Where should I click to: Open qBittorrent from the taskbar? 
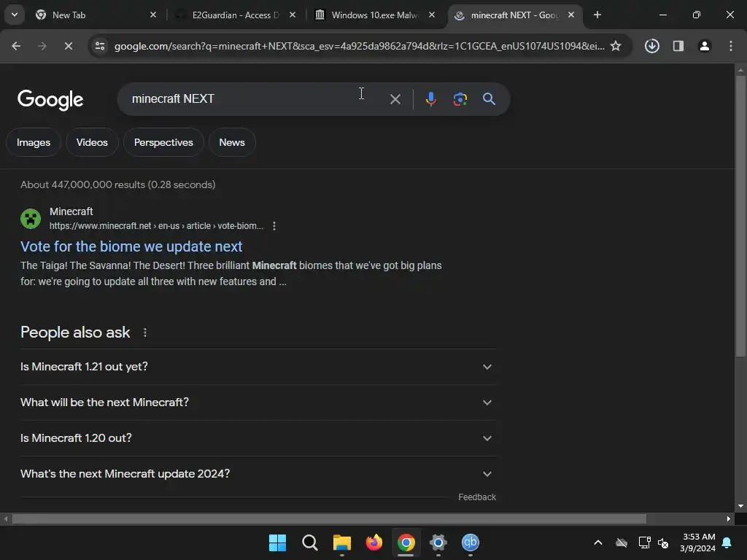[471, 542]
